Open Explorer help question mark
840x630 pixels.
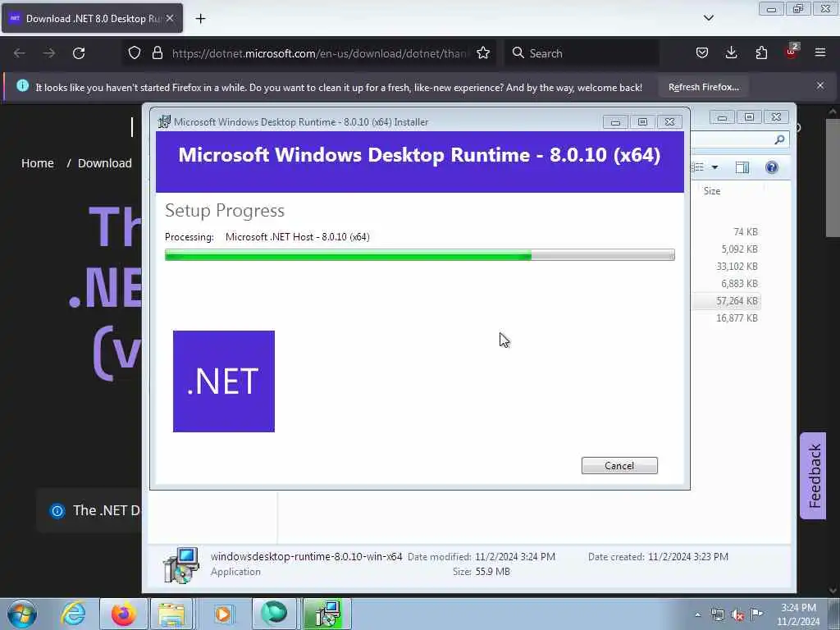click(771, 167)
